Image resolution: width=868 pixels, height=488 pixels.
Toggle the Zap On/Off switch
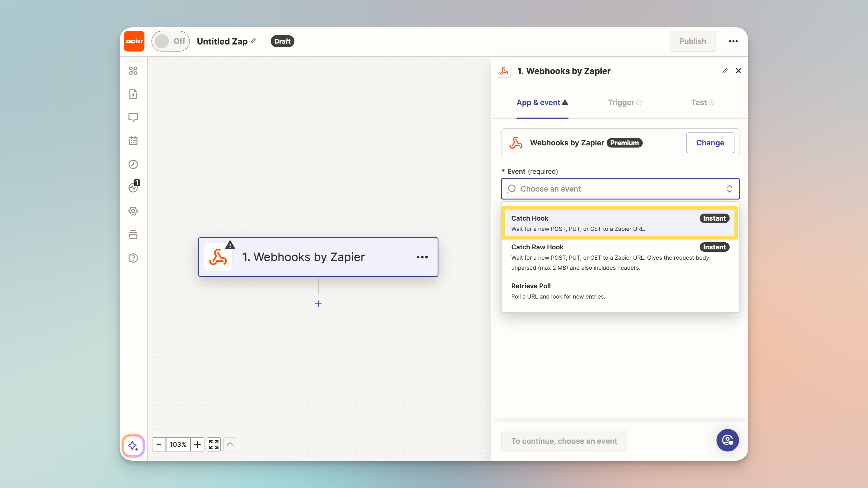click(x=171, y=41)
